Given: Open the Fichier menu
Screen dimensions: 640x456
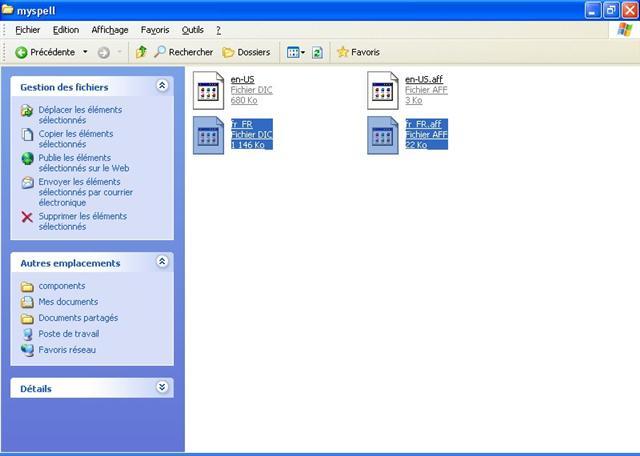Looking at the screenshot, I should (x=27, y=30).
